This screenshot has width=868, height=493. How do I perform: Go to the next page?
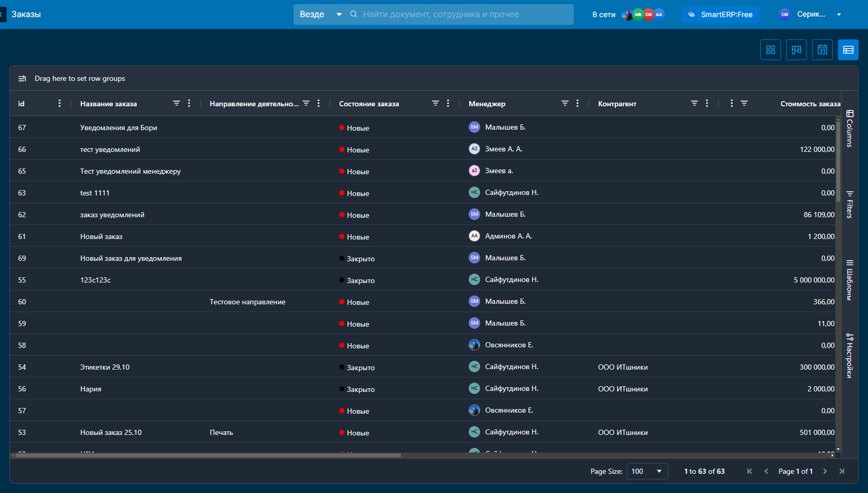point(825,471)
